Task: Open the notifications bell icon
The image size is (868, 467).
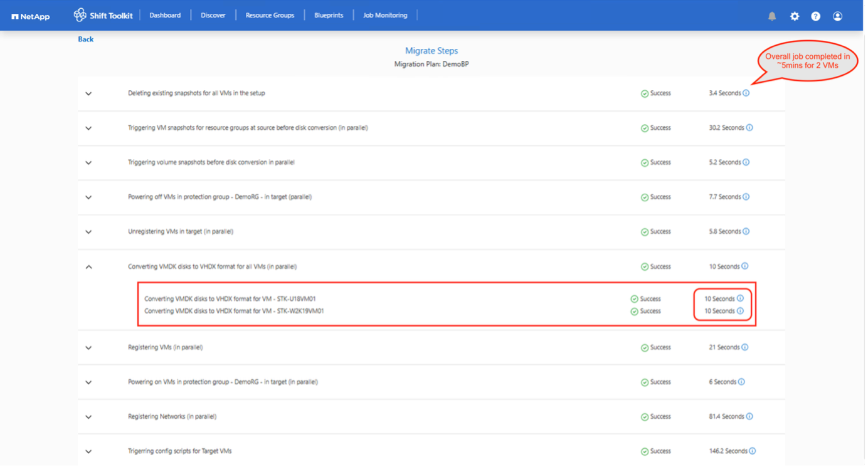Action: tap(772, 16)
